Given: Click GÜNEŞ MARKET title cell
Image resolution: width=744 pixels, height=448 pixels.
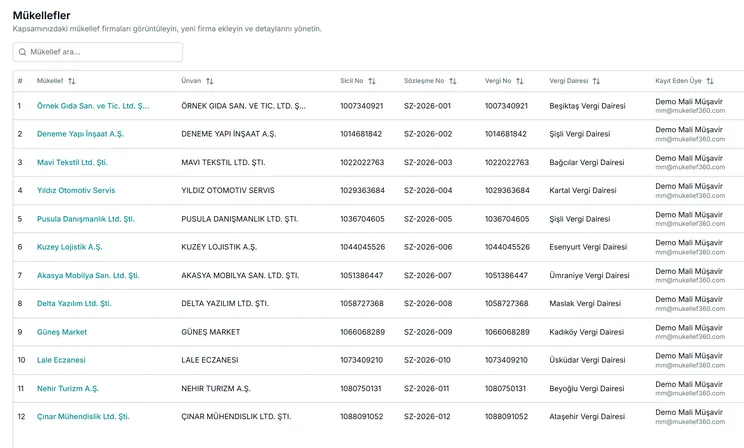Looking at the screenshot, I should [x=211, y=332].
